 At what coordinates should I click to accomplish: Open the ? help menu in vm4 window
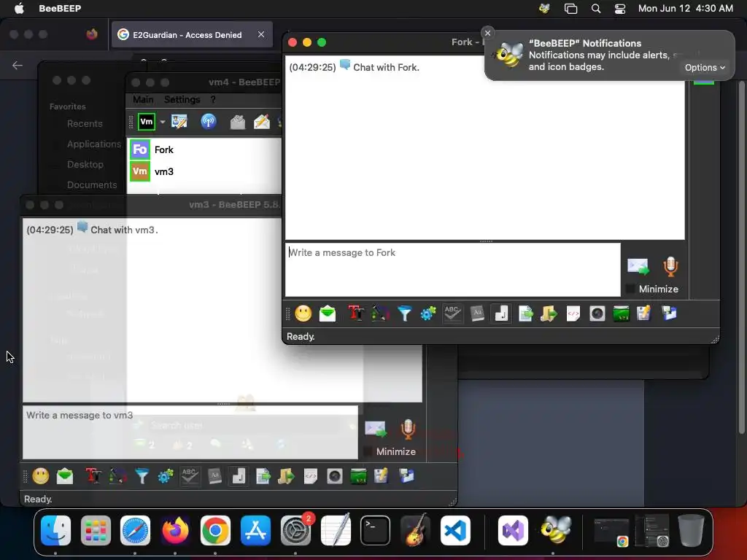[213, 99]
